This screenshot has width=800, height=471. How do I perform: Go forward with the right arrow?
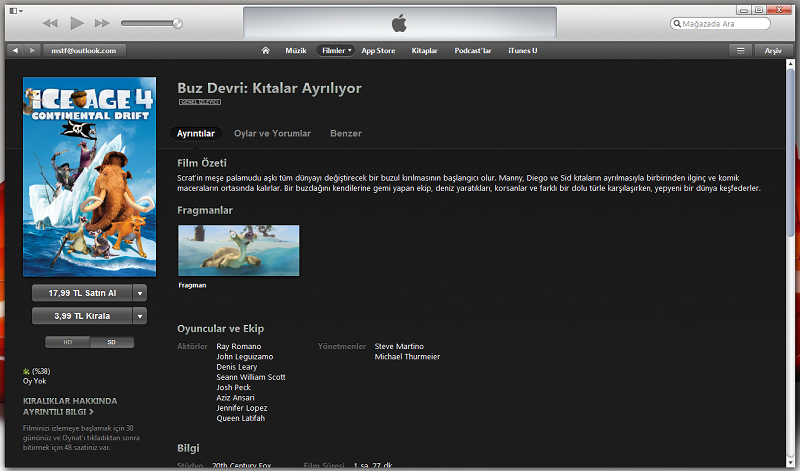[x=32, y=51]
